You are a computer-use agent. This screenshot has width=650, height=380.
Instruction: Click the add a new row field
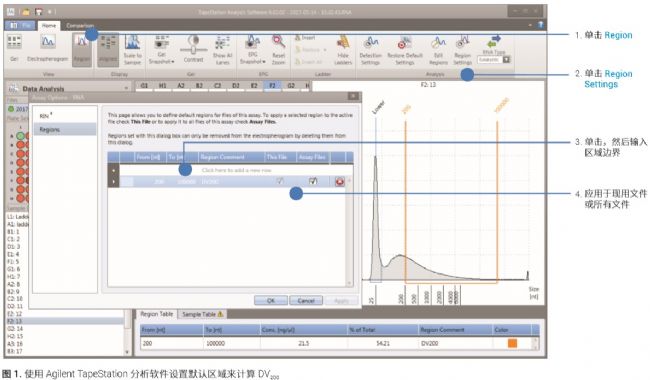[x=236, y=170]
